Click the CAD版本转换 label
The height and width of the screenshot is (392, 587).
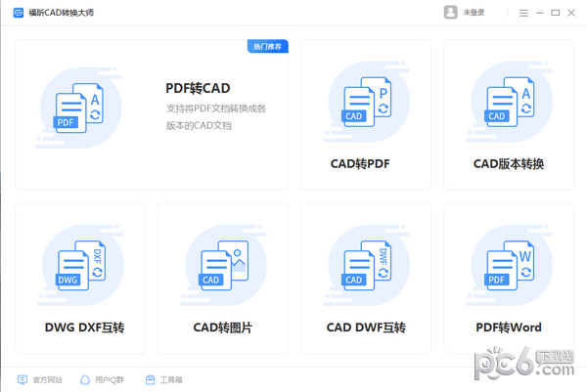(x=509, y=164)
